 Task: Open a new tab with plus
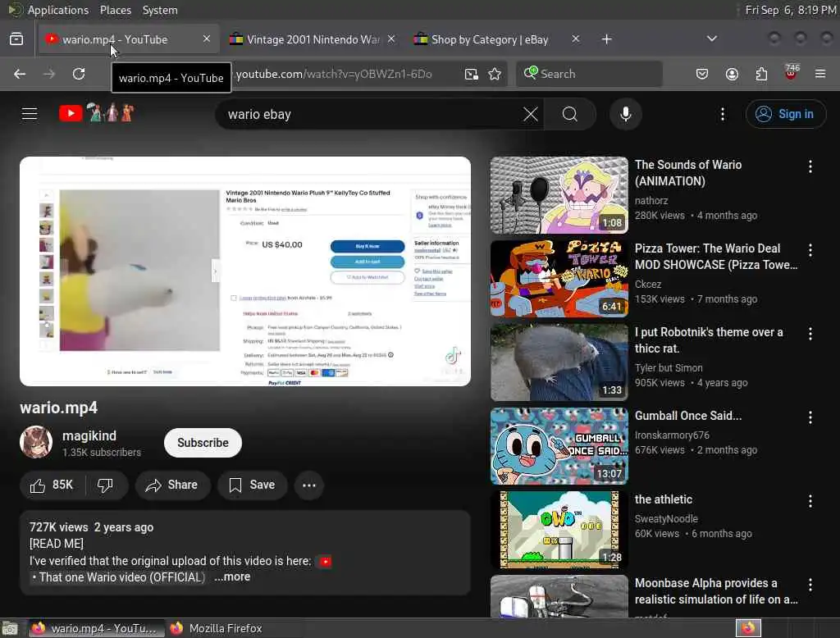point(606,39)
